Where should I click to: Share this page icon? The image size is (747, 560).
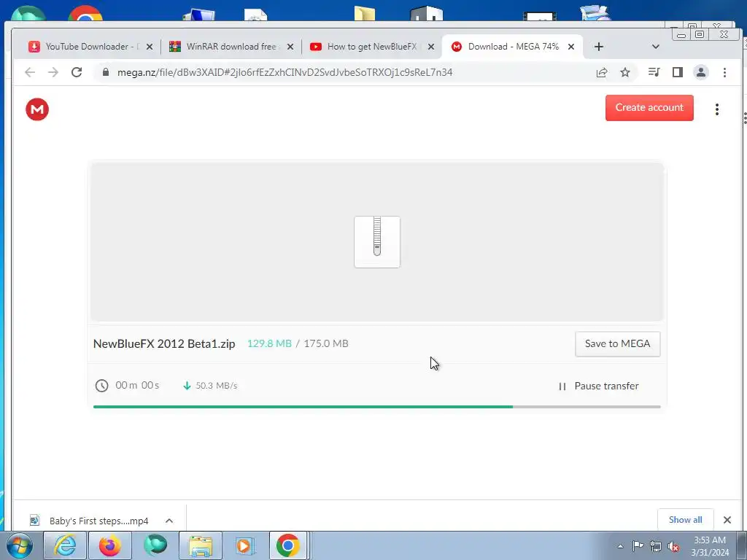[602, 72]
